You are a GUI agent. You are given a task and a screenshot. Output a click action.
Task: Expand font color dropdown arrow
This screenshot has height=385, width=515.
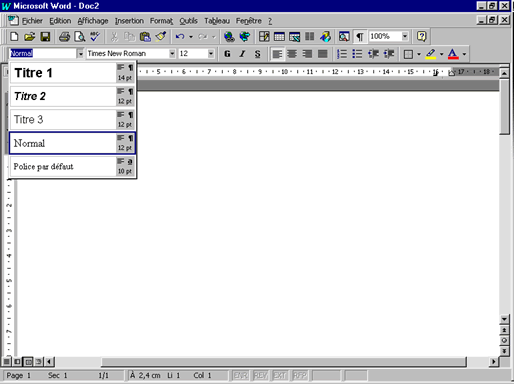[x=464, y=54]
